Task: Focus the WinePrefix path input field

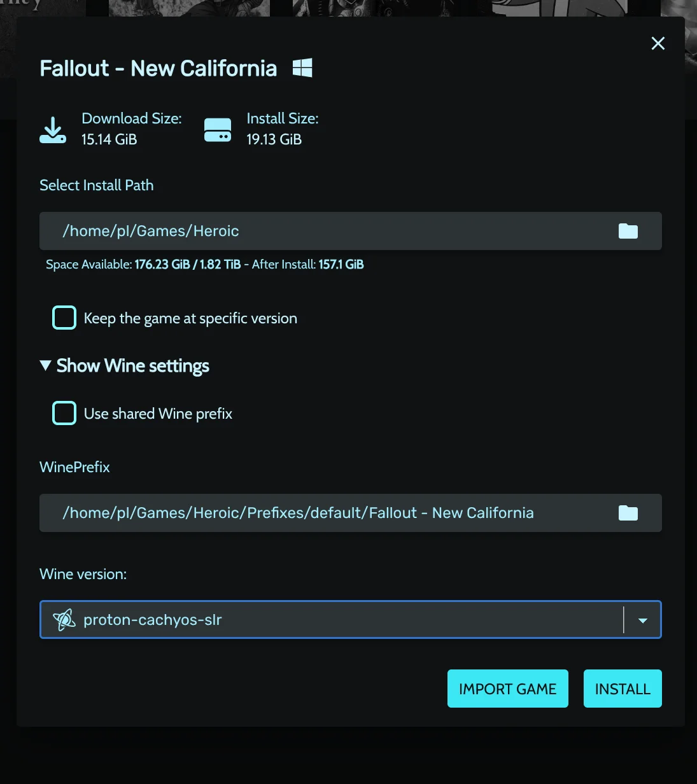Action: [x=351, y=513]
